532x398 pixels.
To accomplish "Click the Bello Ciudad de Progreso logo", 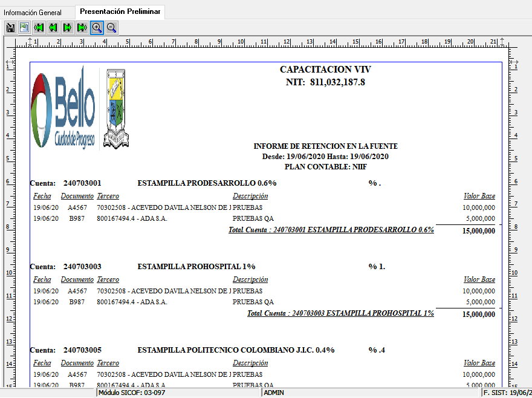I will point(64,108).
